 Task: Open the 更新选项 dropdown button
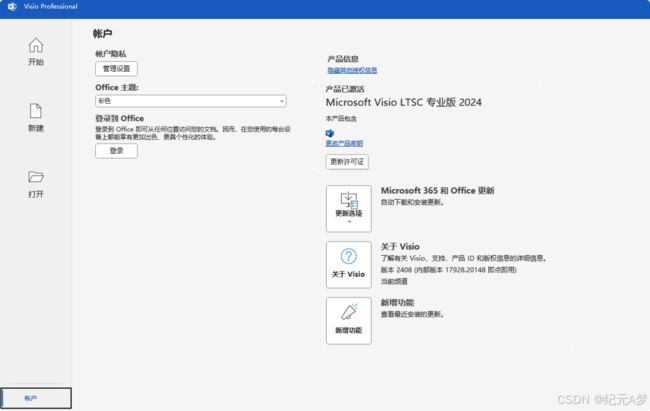pyautogui.click(x=349, y=209)
